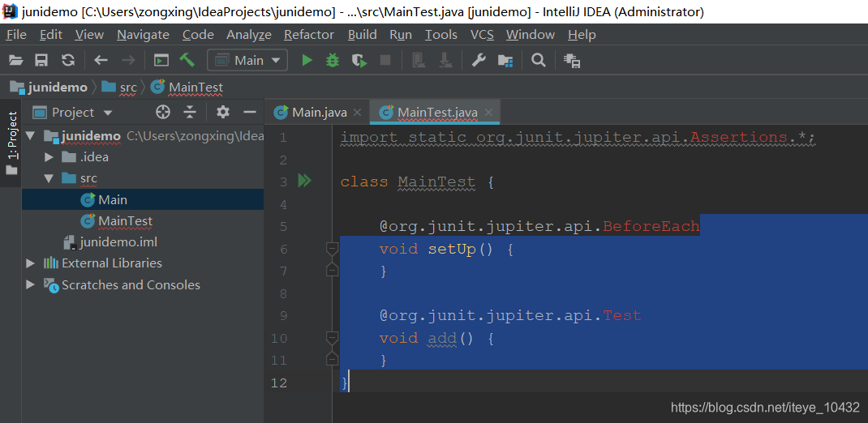Open the Code menu
This screenshot has height=423, width=868.
(x=198, y=35)
